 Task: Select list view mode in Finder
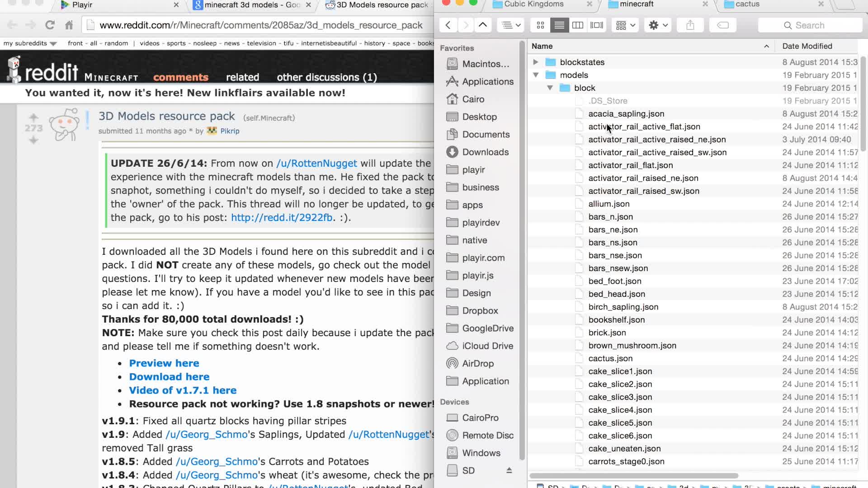559,25
